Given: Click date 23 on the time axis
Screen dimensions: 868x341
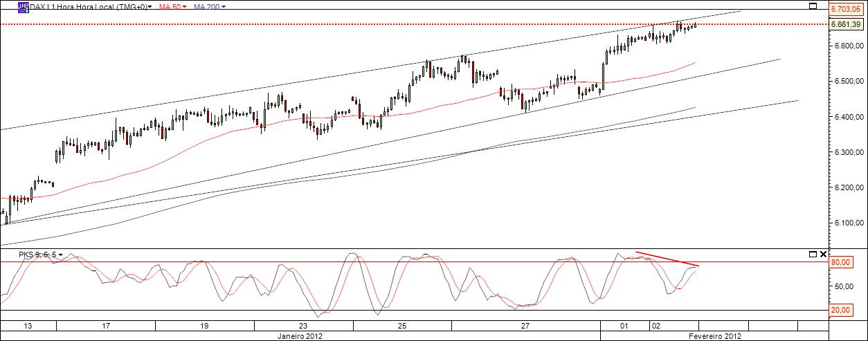Looking at the screenshot, I should [x=302, y=325].
